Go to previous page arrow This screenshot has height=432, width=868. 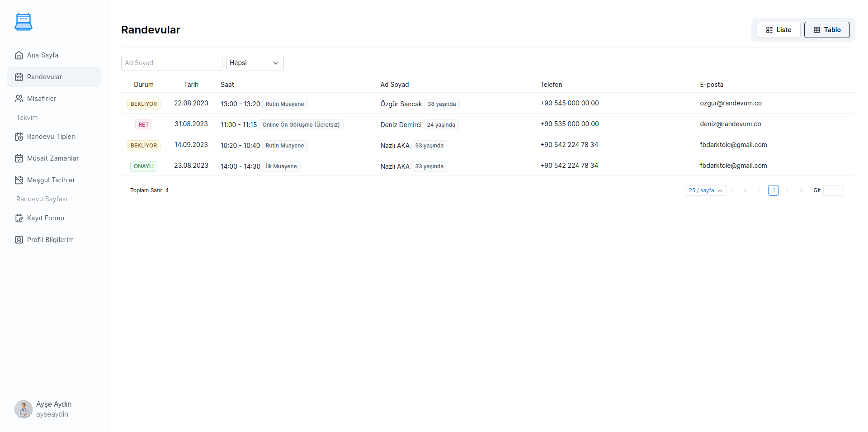(760, 190)
